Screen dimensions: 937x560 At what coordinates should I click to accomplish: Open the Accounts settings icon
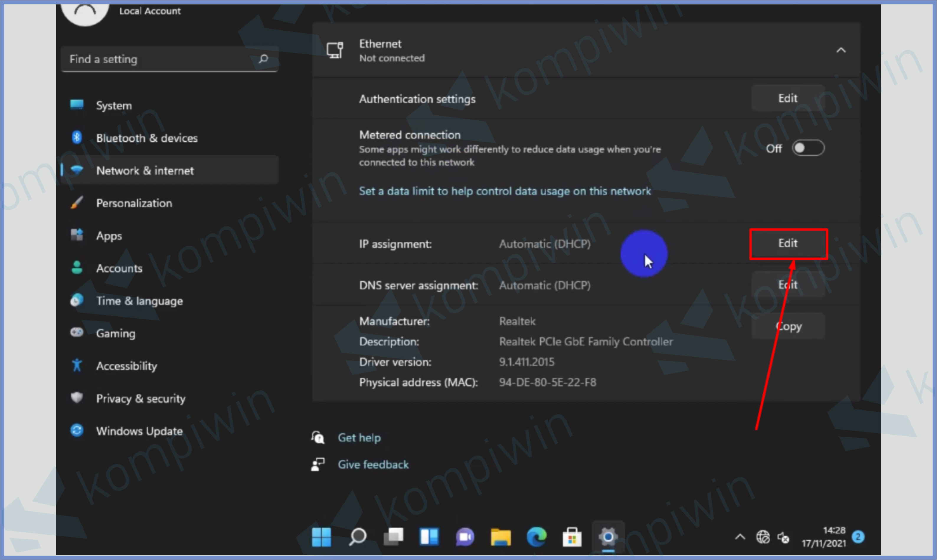(77, 268)
